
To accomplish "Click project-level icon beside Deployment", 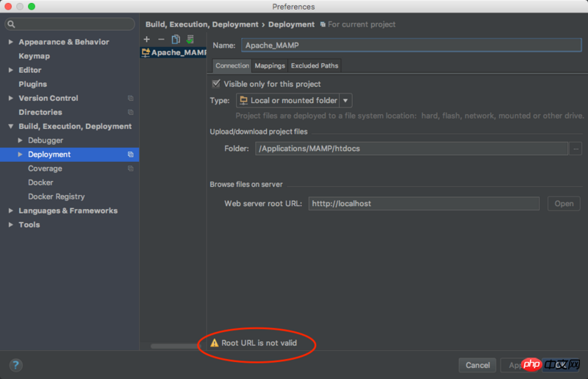I will click(x=131, y=155).
